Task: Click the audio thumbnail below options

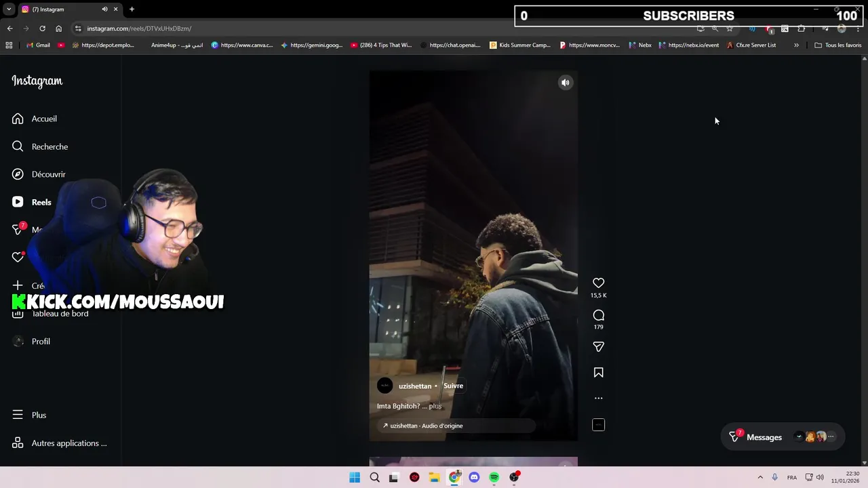Action: point(598,425)
